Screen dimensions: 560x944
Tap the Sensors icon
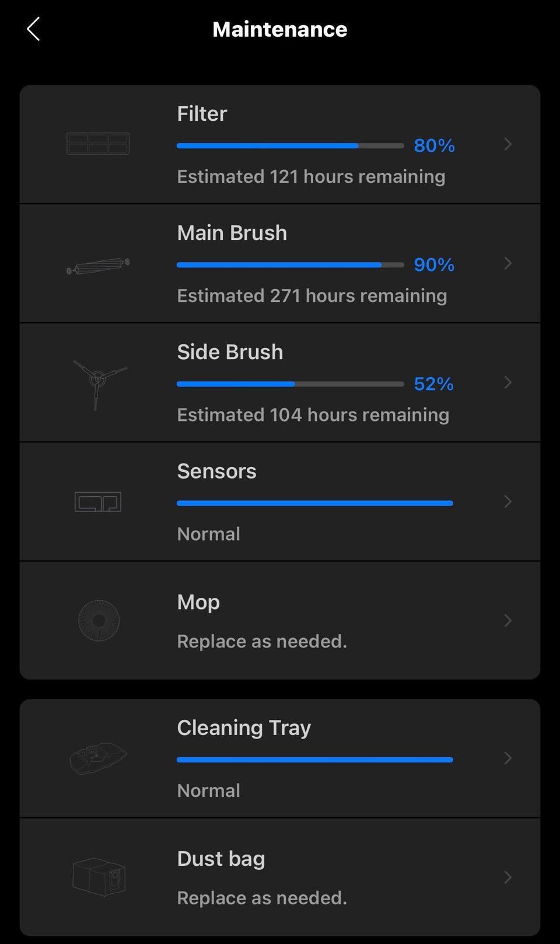(x=98, y=502)
